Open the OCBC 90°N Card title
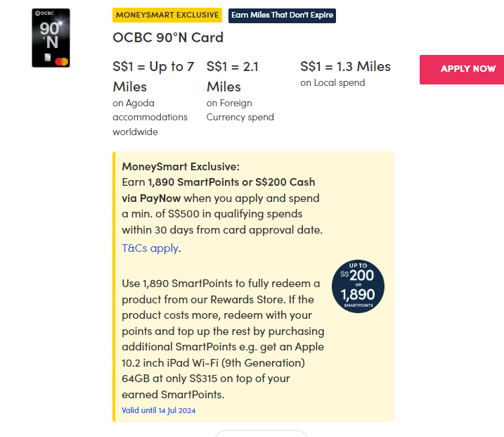The image size is (504, 437). coord(168,37)
